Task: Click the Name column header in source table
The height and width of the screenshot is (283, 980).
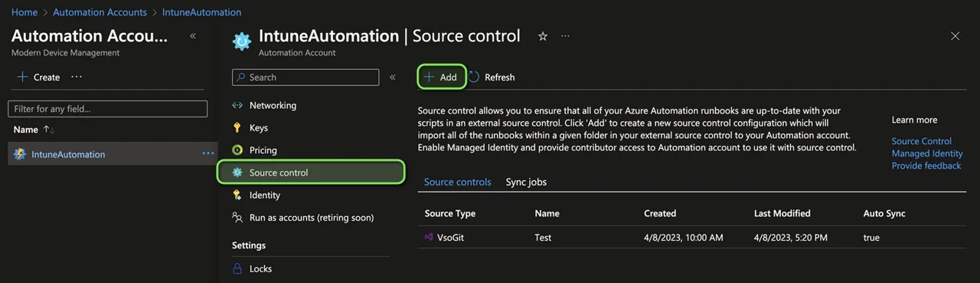Action: pos(547,213)
